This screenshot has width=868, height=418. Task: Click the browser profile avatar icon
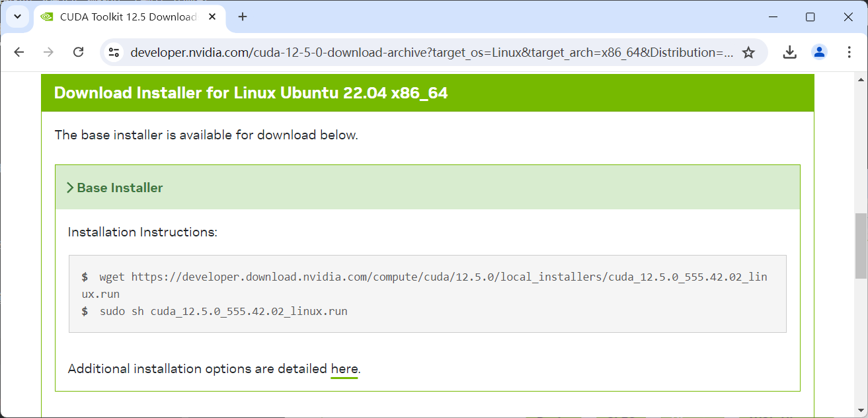[x=819, y=52]
